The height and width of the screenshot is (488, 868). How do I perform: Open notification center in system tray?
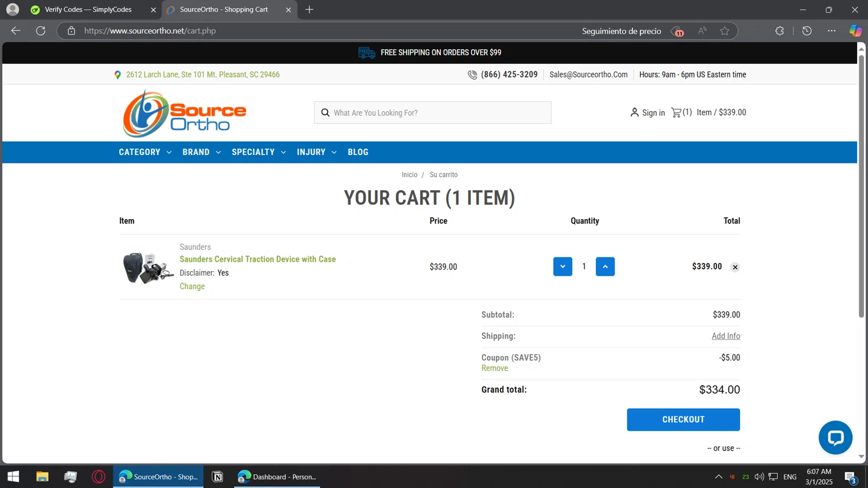pos(851,478)
